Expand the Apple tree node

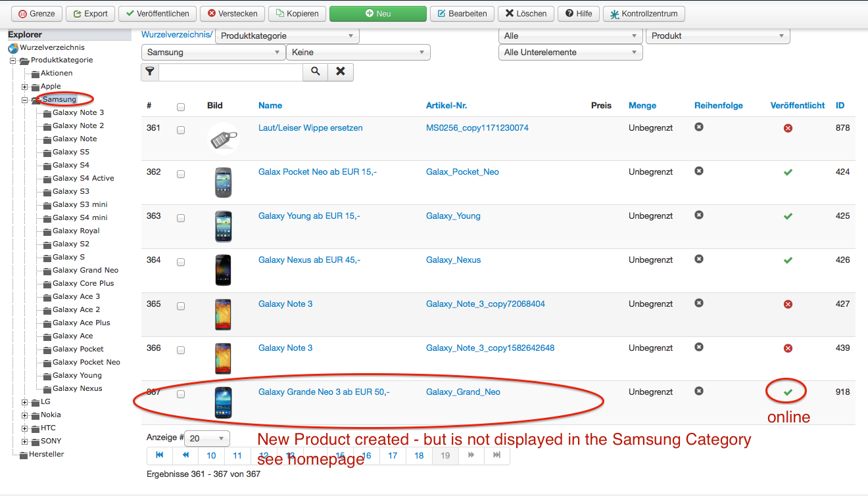click(25, 87)
